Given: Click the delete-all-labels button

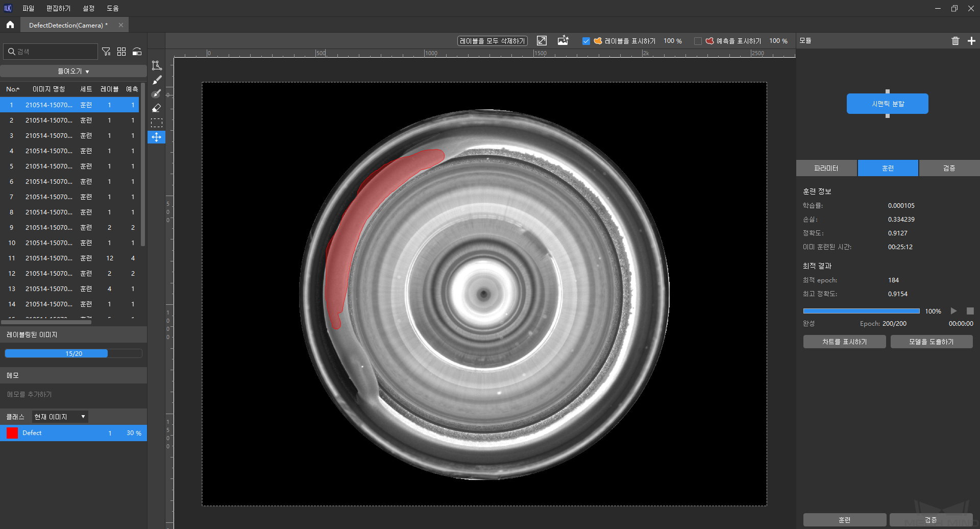Looking at the screenshot, I should 493,41.
